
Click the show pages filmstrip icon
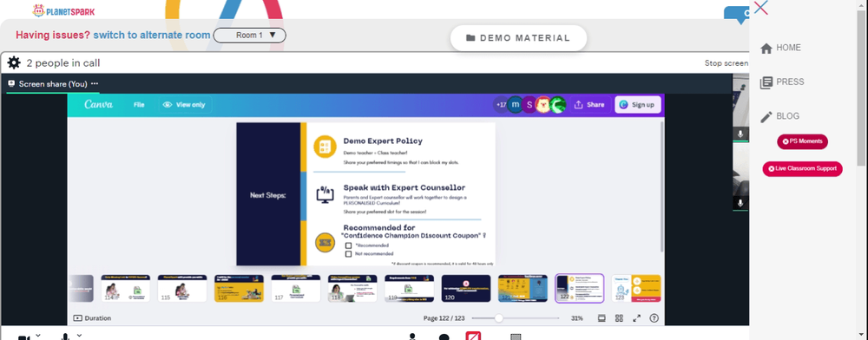(x=602, y=318)
